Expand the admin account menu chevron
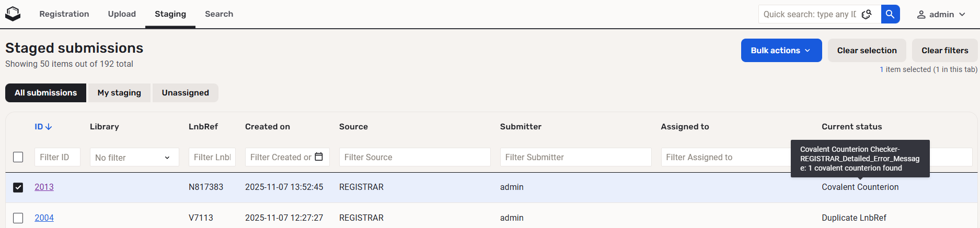 962,15
